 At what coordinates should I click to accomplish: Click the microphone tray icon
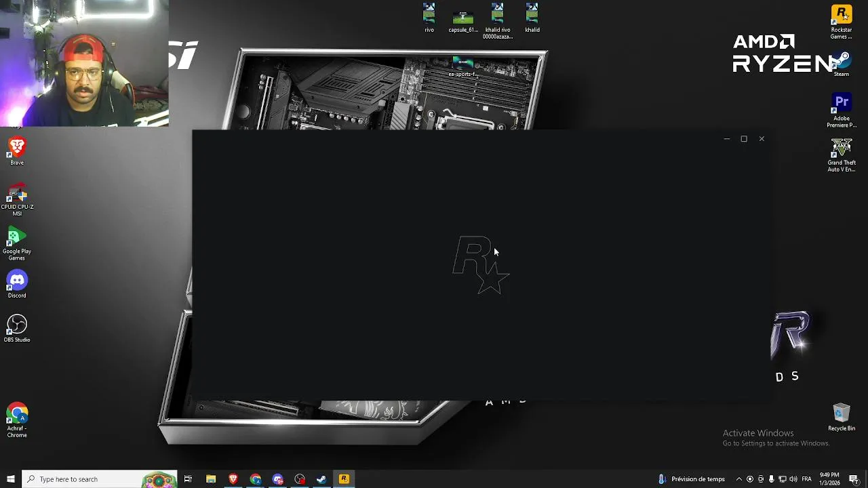point(771,479)
